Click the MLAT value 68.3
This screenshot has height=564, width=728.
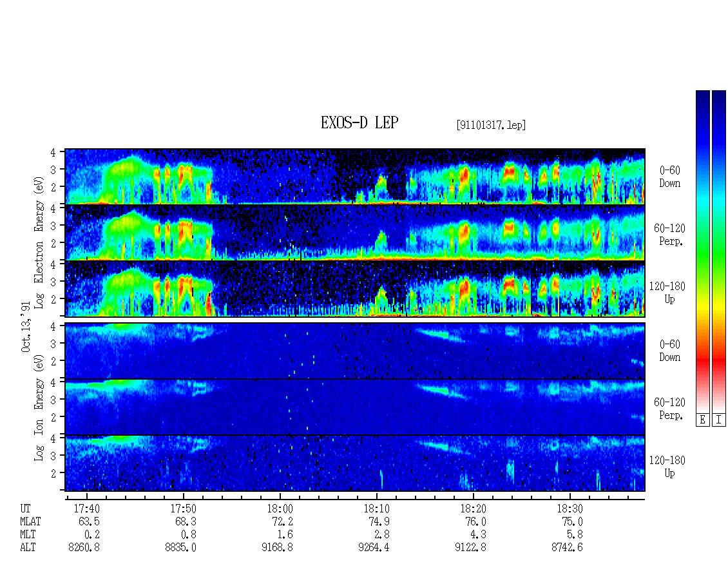[x=186, y=521]
